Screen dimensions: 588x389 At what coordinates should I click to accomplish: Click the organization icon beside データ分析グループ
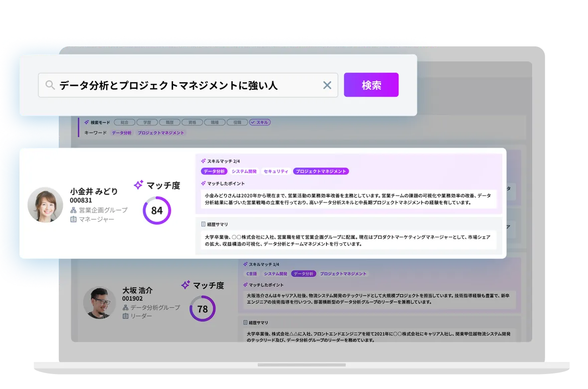point(125,308)
